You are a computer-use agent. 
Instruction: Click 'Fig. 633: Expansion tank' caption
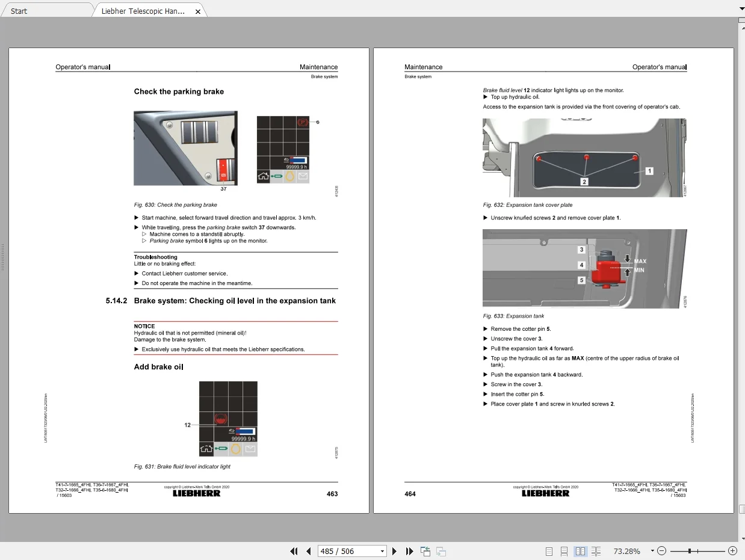pyautogui.click(x=513, y=316)
